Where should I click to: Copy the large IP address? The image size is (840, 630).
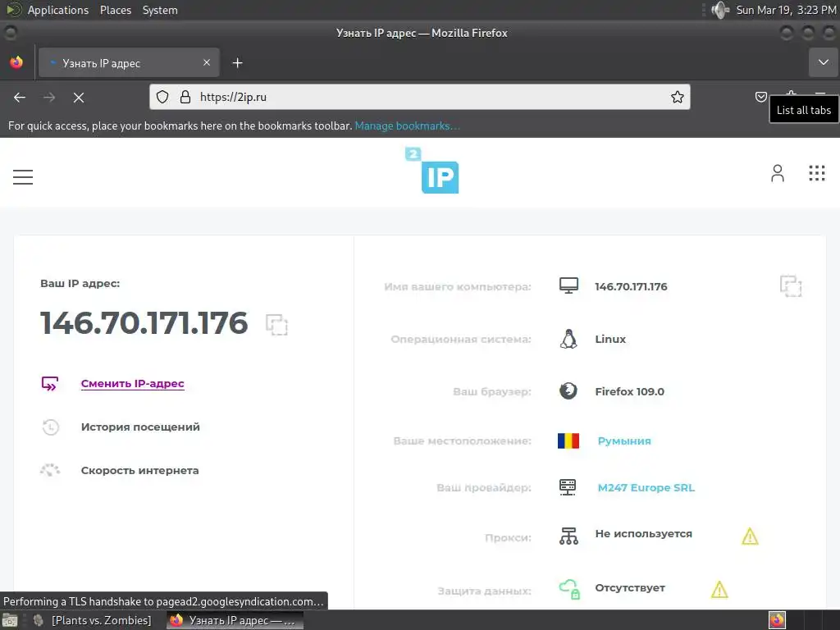[x=277, y=325]
